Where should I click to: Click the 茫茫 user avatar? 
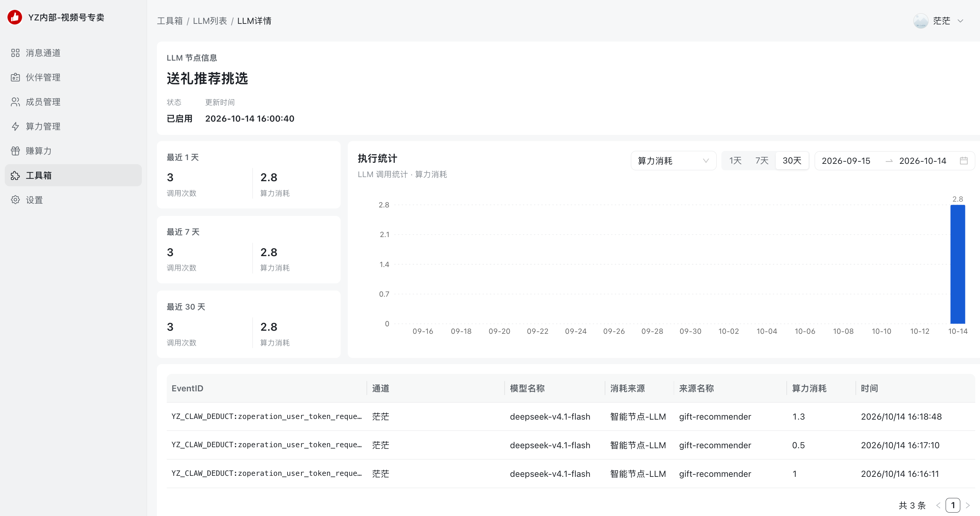tap(921, 21)
